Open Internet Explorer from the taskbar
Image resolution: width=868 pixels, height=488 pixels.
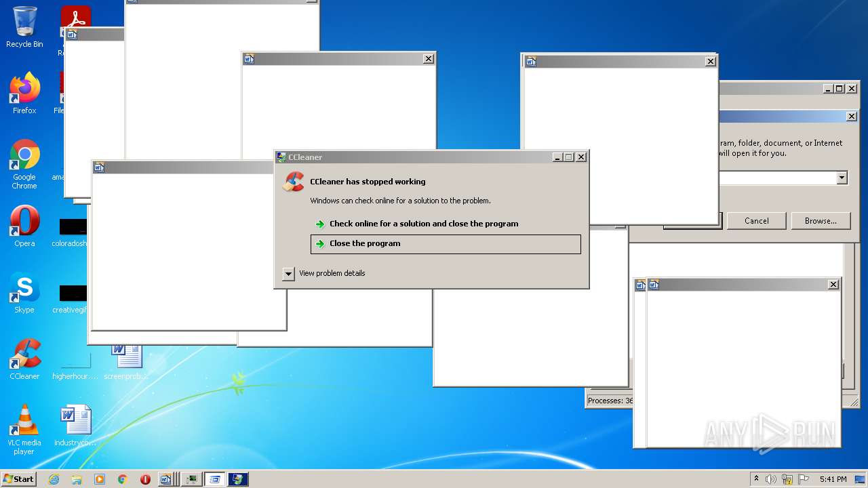[54, 479]
